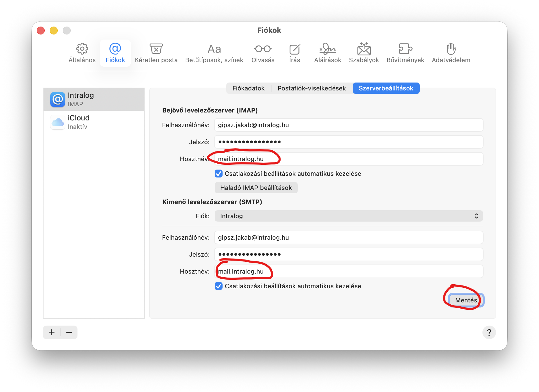The width and height of the screenshot is (539, 392).
Task: Expand the SMTP Fiók Intralog dropdown
Action: tap(348, 216)
